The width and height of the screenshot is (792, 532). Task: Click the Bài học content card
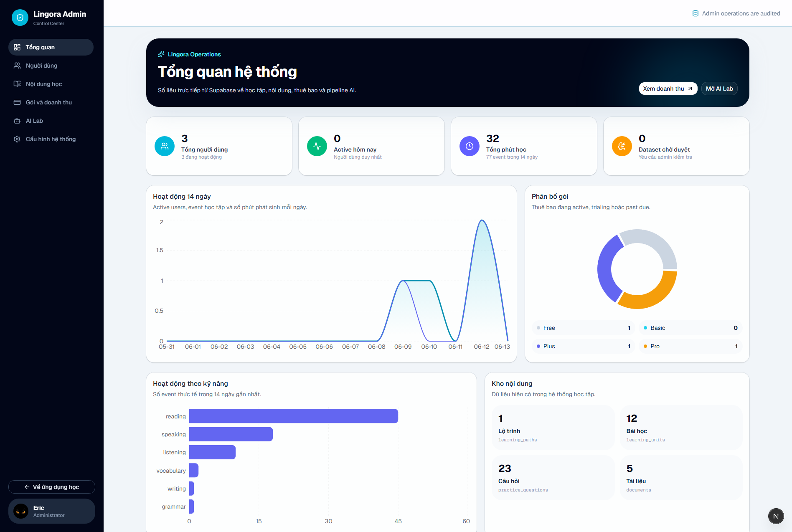point(681,428)
